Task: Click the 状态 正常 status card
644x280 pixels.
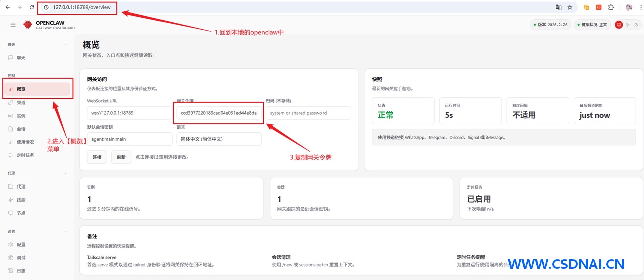Action: point(403,111)
